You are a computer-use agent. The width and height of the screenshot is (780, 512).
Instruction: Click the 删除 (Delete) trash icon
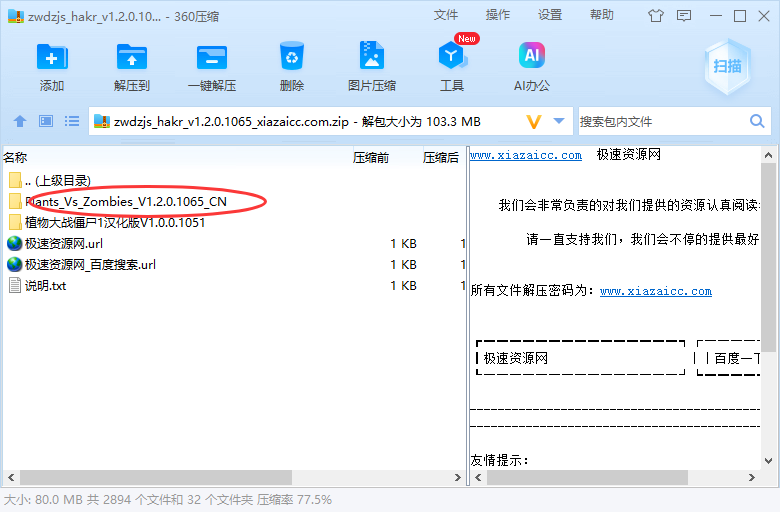pyautogui.click(x=292, y=67)
